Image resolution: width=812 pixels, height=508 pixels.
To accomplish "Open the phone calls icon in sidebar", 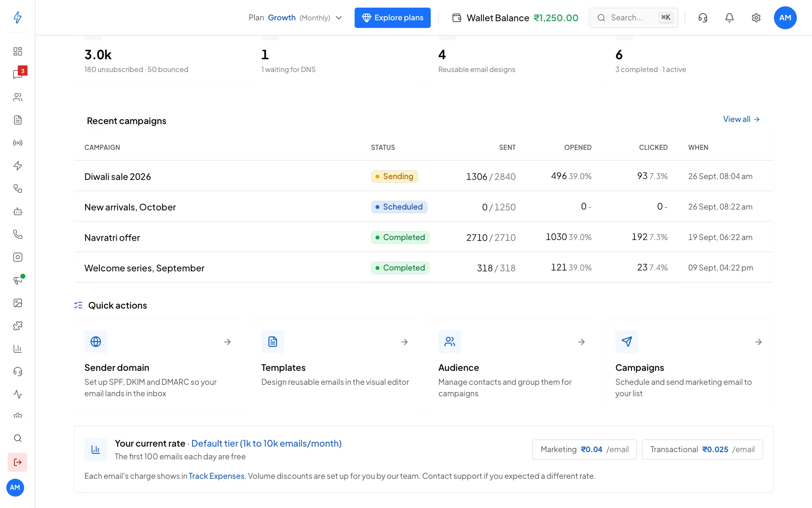I will pyautogui.click(x=17, y=234).
